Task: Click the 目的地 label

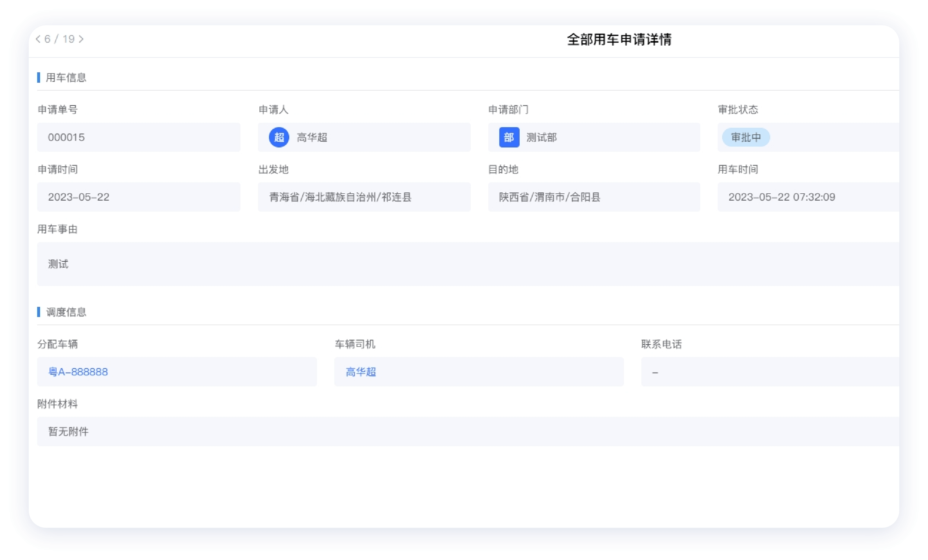Action: (503, 169)
